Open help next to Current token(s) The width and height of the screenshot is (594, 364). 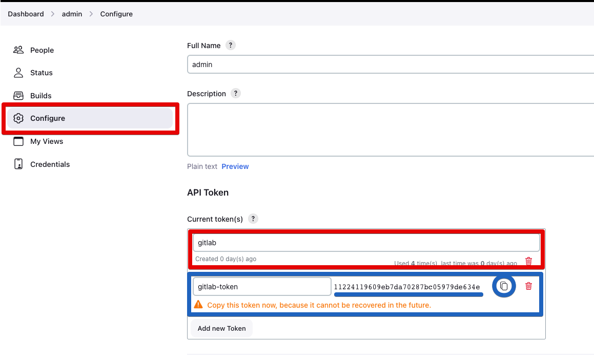point(253,219)
